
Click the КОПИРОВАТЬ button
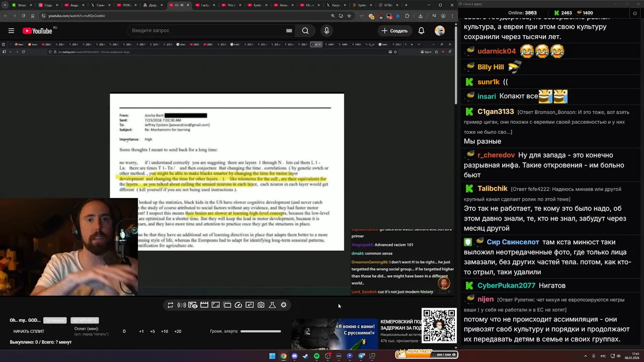coord(85,320)
